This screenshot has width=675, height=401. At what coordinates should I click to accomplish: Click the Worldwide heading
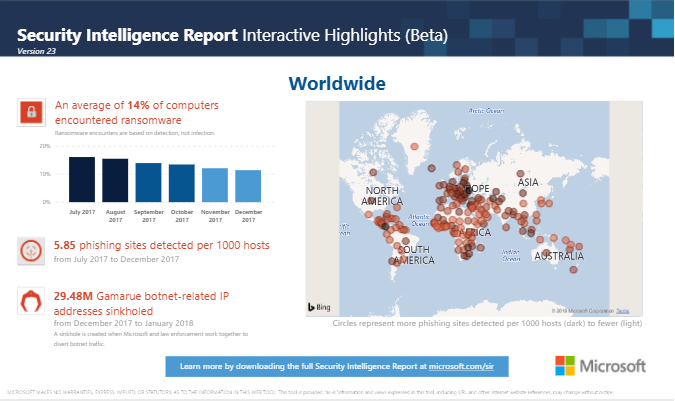coord(337,83)
